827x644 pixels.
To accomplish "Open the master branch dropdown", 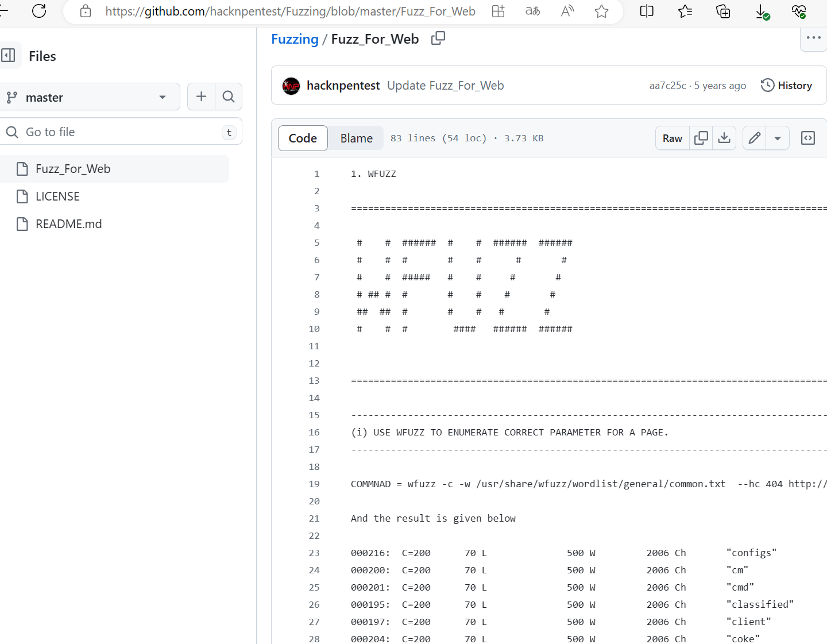I will 90,97.
